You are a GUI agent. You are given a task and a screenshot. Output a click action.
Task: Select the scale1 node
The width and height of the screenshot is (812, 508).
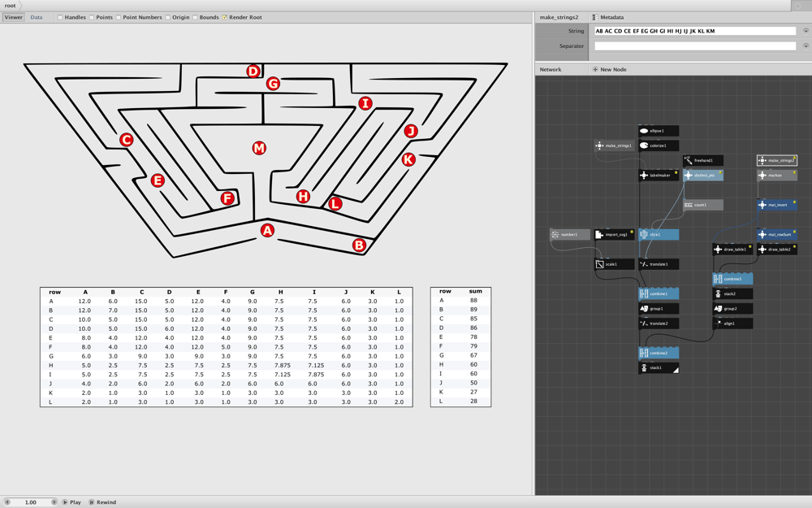[614, 264]
